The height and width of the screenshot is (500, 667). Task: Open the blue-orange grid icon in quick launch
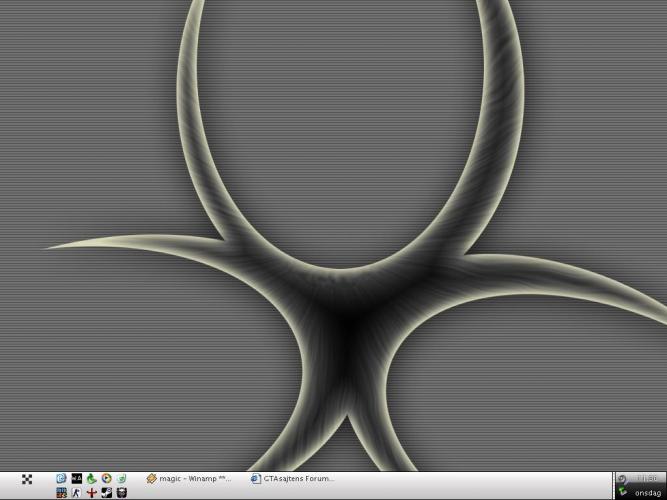tap(61, 493)
